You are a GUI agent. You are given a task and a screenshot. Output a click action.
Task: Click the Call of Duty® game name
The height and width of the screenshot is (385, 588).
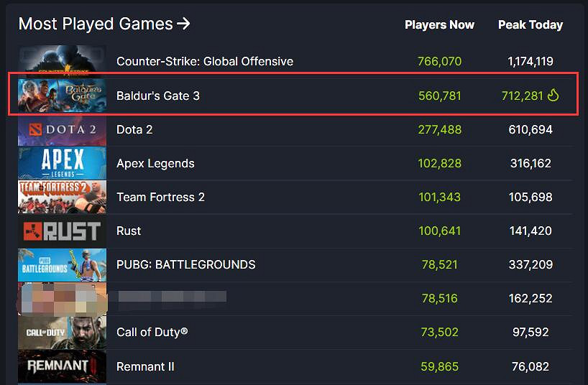(152, 332)
